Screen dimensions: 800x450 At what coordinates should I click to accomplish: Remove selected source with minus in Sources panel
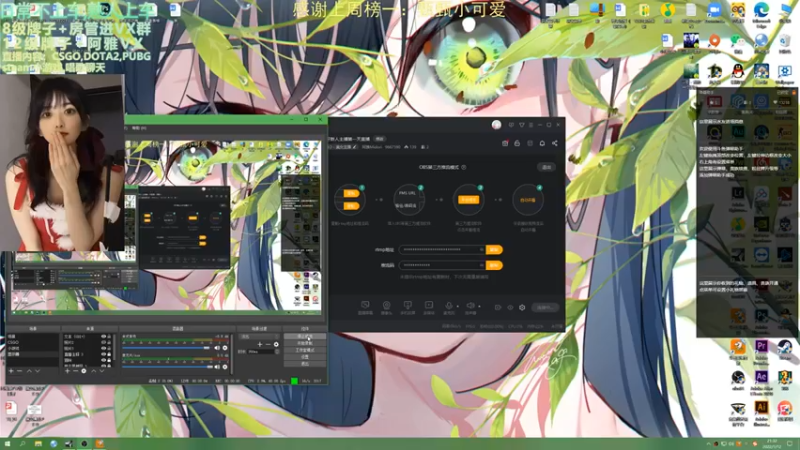(76, 371)
